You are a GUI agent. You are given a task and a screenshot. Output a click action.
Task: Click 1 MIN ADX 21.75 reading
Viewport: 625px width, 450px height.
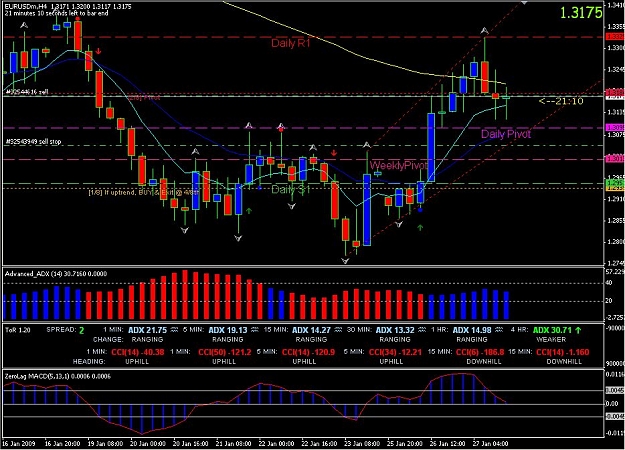click(x=147, y=330)
